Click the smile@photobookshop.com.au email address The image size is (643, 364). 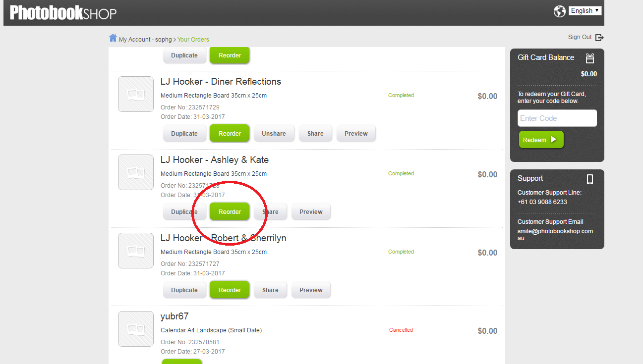556,235
